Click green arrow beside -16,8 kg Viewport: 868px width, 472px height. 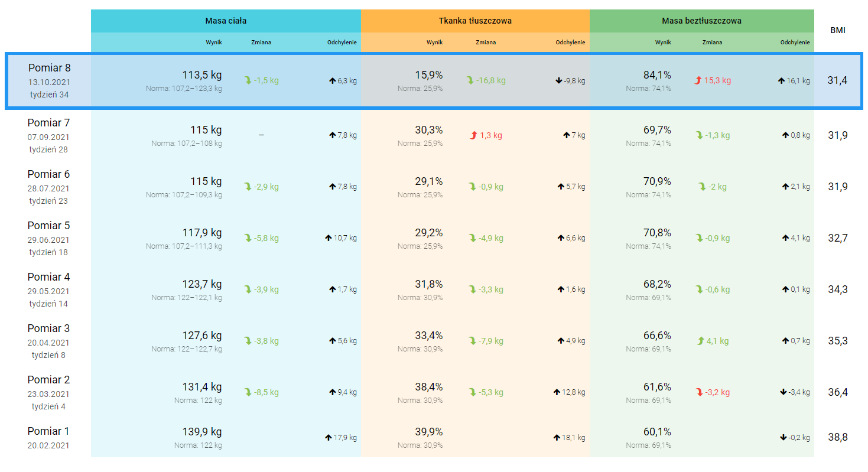[470, 80]
